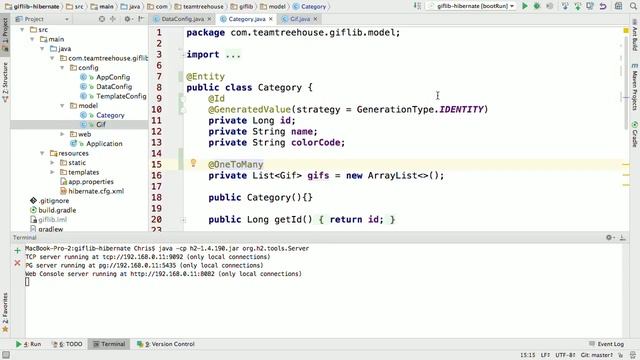Click the collapse all icon in Project panel

pyautogui.click(x=113, y=19)
